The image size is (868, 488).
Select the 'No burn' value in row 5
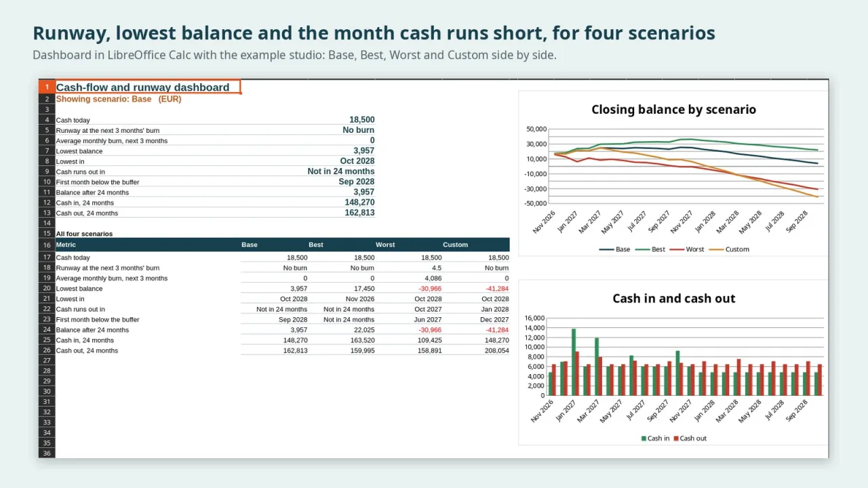point(358,130)
